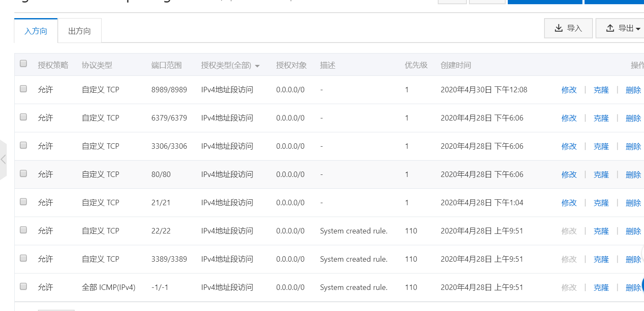Click 修改 for the 6379/6379 rule
644x311 pixels.
point(569,118)
